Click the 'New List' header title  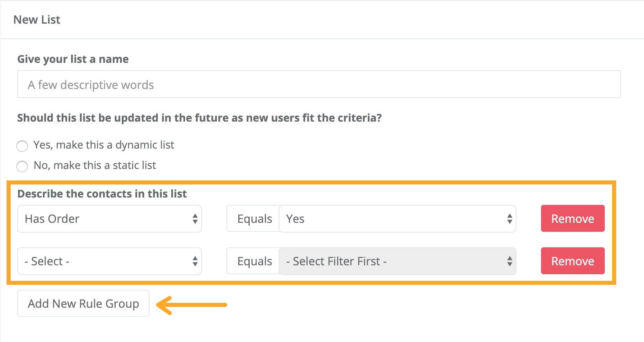pos(37,19)
